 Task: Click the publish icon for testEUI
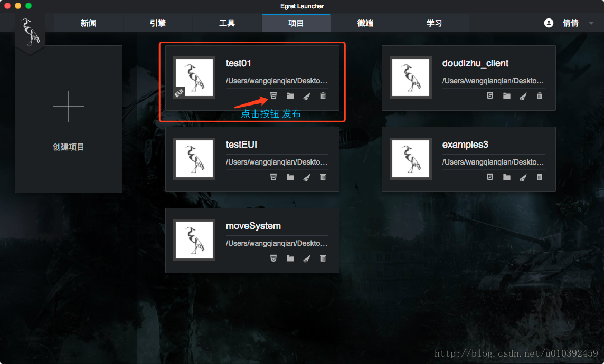click(x=273, y=177)
